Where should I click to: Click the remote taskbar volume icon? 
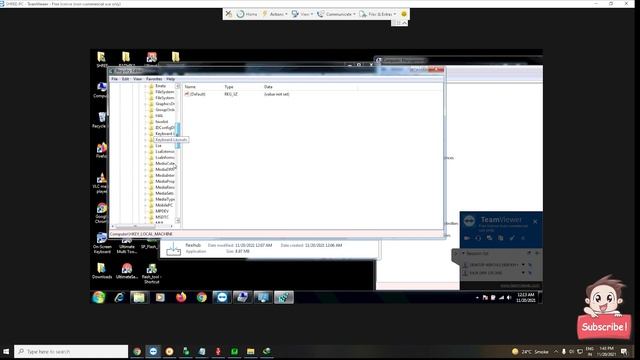509,298
